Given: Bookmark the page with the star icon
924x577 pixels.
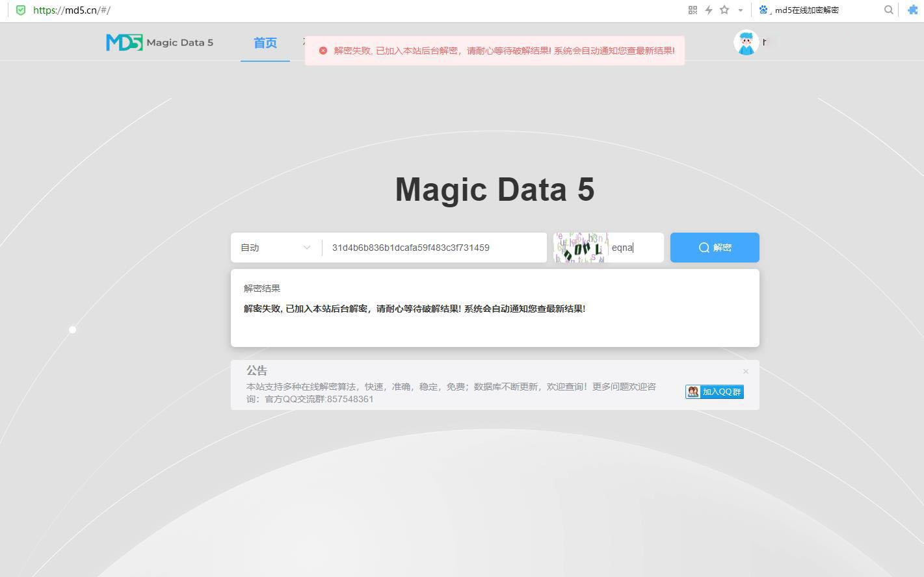Looking at the screenshot, I should pos(724,10).
